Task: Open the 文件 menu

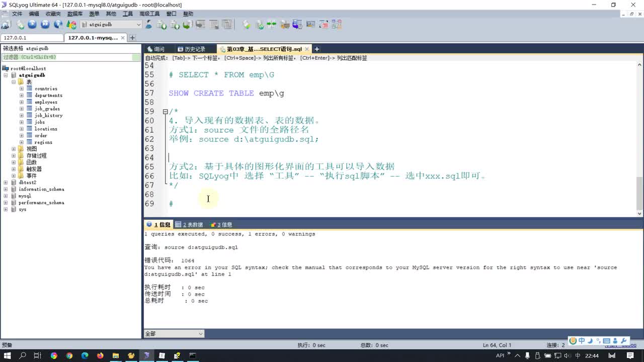Action: click(x=17, y=14)
